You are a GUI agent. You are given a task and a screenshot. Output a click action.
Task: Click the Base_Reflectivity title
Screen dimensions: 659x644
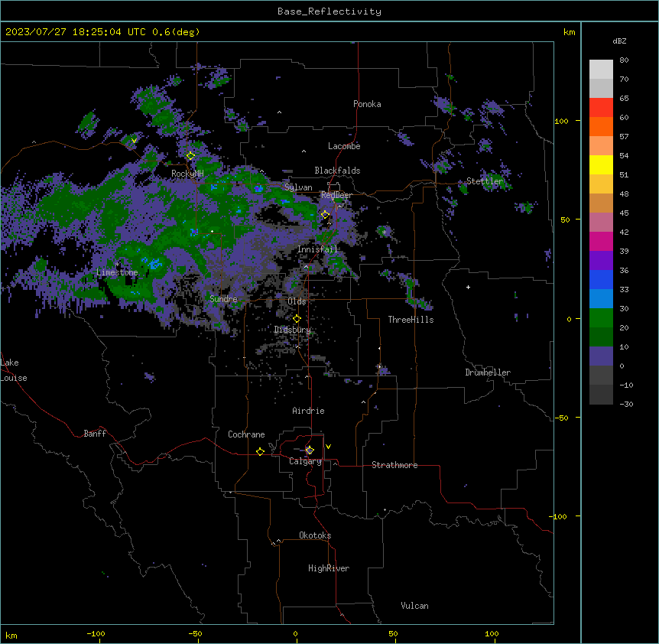pyautogui.click(x=329, y=11)
